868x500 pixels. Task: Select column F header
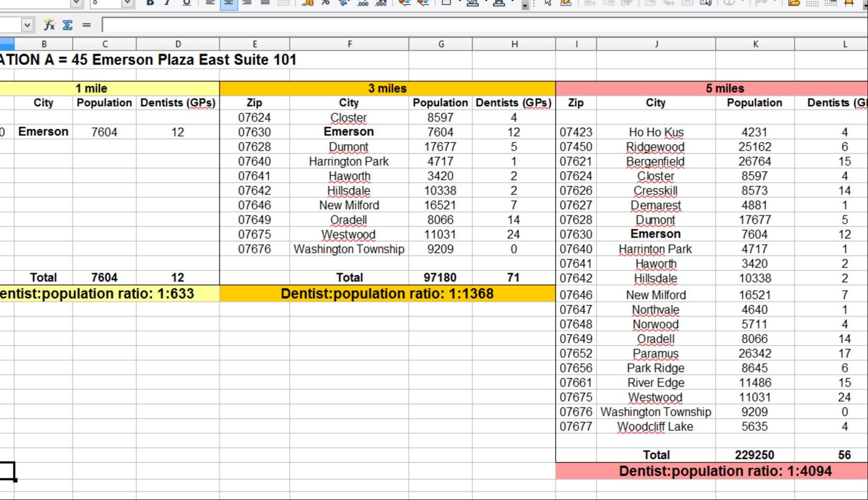(350, 44)
